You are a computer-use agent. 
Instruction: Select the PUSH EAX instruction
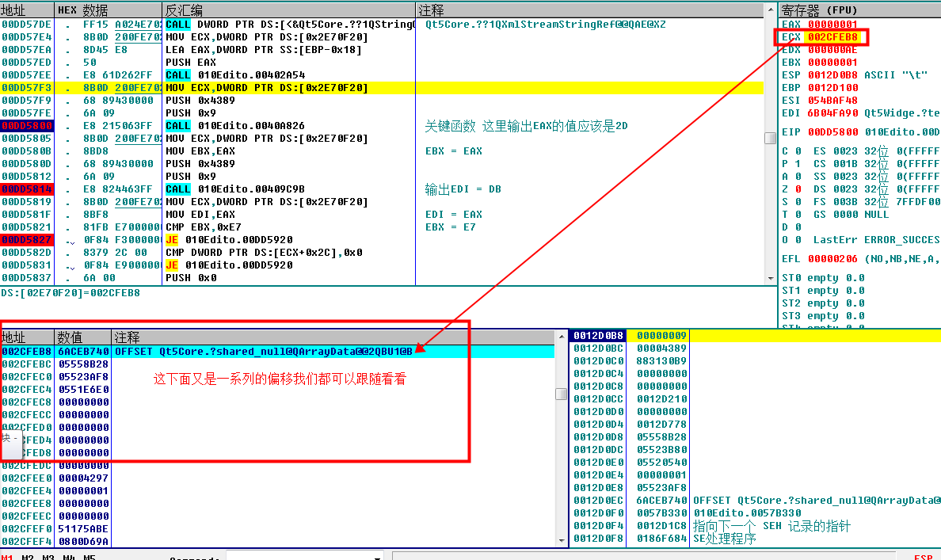(191, 63)
